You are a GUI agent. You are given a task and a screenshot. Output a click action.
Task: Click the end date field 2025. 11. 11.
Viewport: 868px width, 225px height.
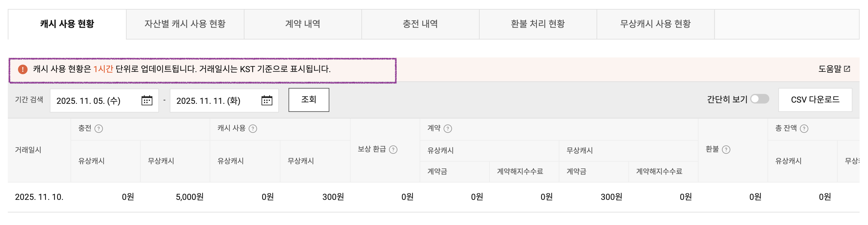click(x=208, y=101)
